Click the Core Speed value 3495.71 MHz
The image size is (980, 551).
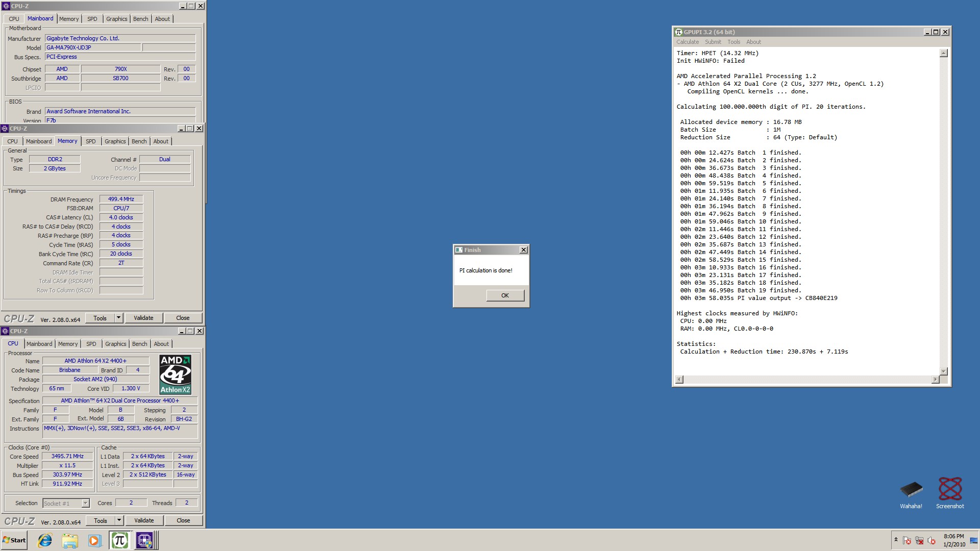67,456
